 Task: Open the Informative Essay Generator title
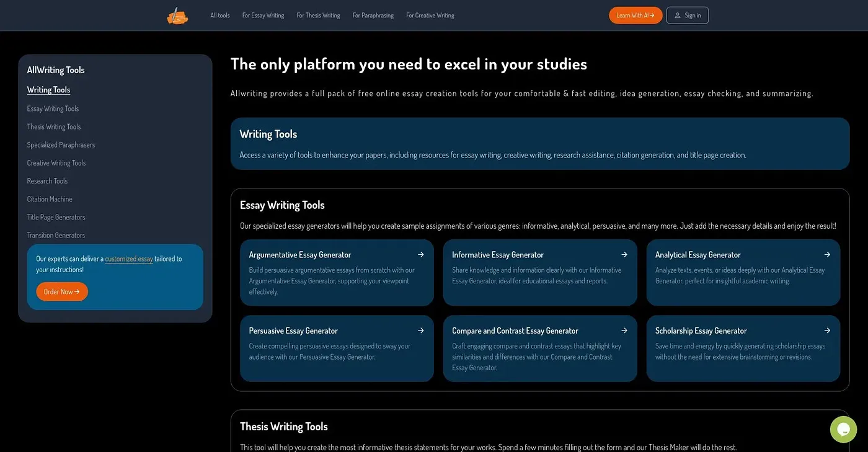(x=498, y=255)
